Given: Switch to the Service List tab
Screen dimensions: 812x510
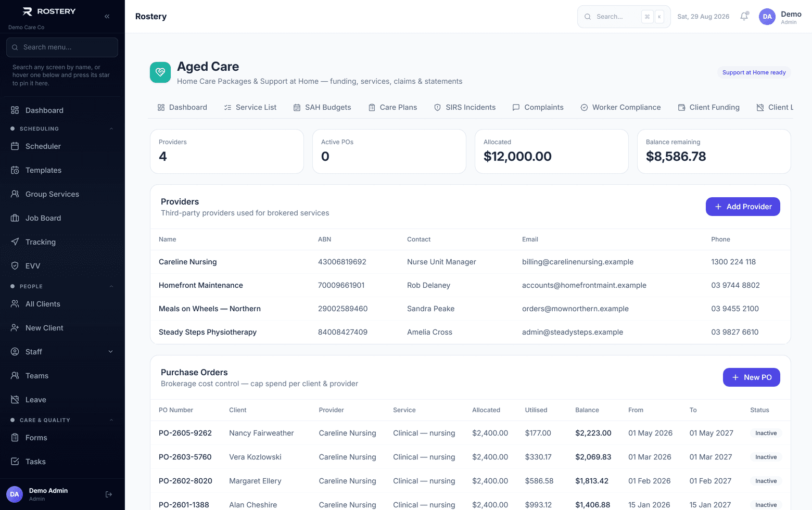Looking at the screenshot, I should (x=250, y=107).
